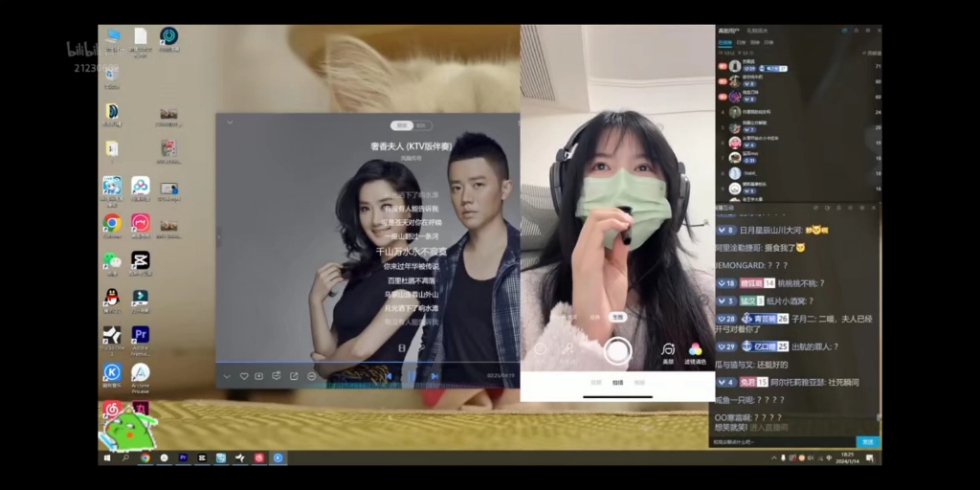Click the first sub-tab under 高能用户

[x=725, y=42]
